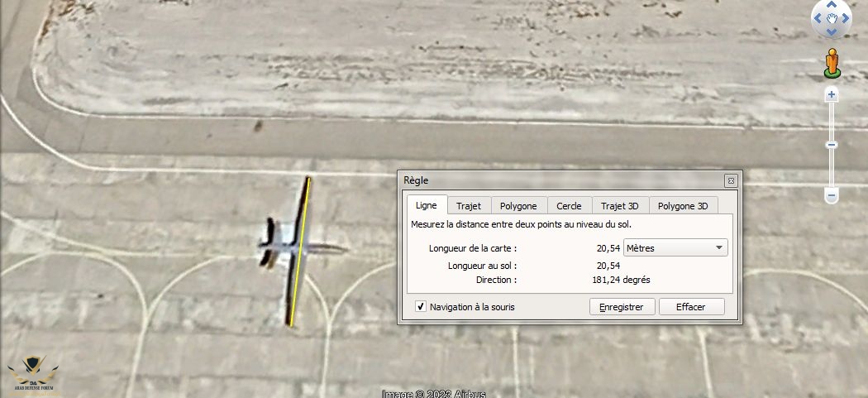
Task: Select the Trajet 3D tab
Action: pos(620,206)
